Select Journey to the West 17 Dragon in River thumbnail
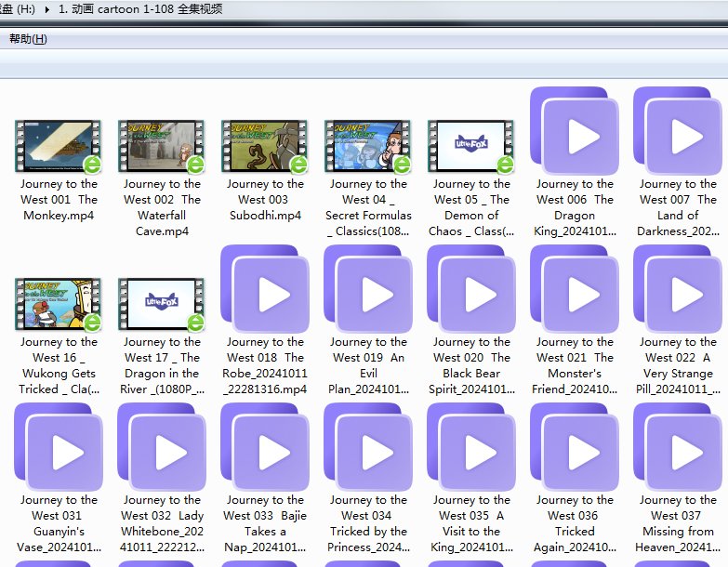 [162, 304]
